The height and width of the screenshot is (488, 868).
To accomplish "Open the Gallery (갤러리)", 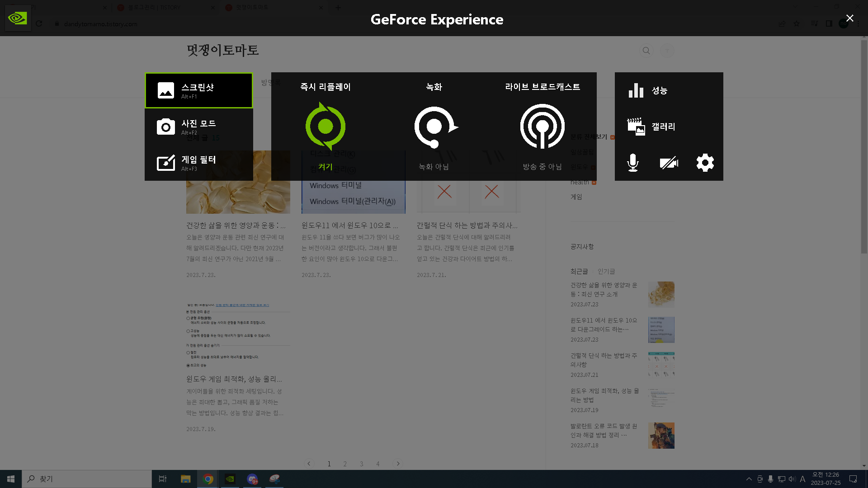I will point(669,127).
